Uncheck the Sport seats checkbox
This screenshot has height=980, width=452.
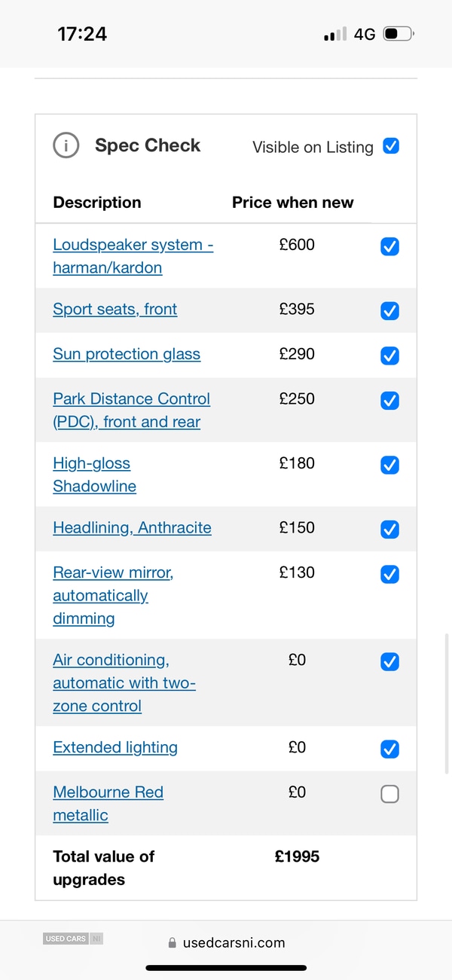tap(389, 310)
